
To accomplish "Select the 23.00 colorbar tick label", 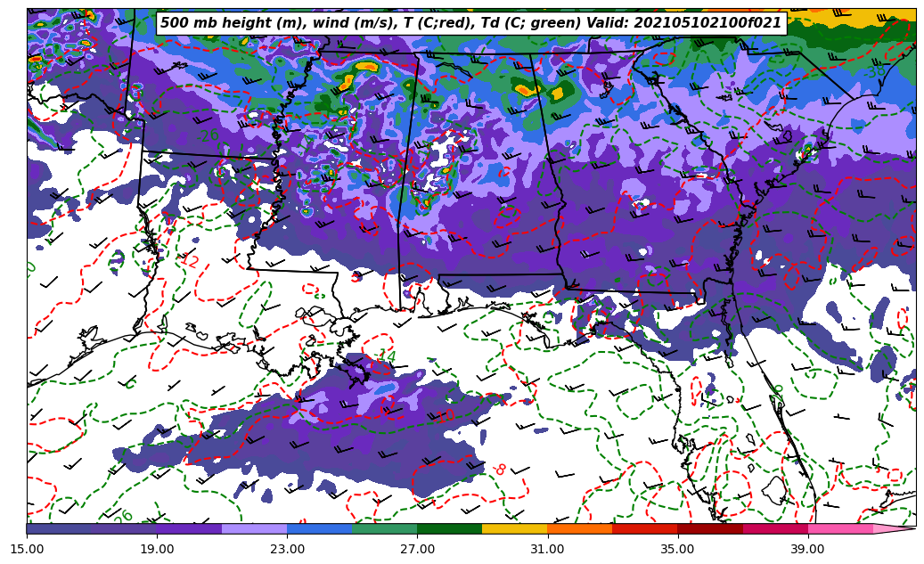I will (x=288, y=549).
